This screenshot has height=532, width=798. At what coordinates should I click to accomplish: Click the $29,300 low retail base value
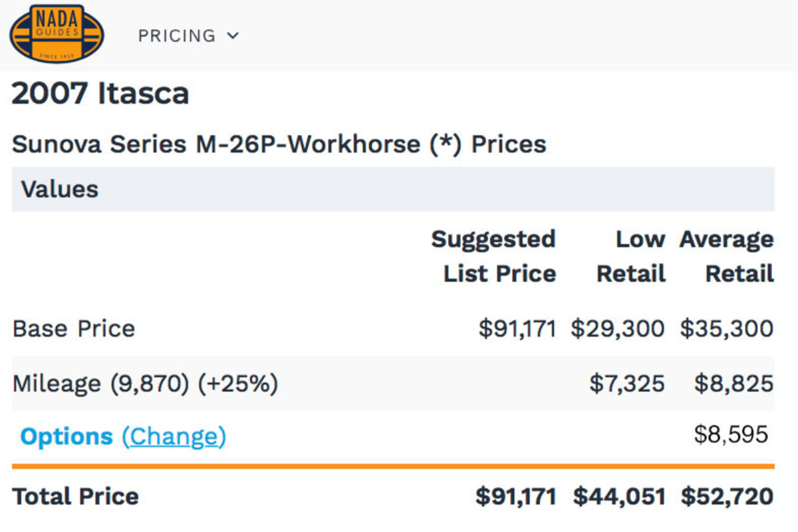coord(618,329)
